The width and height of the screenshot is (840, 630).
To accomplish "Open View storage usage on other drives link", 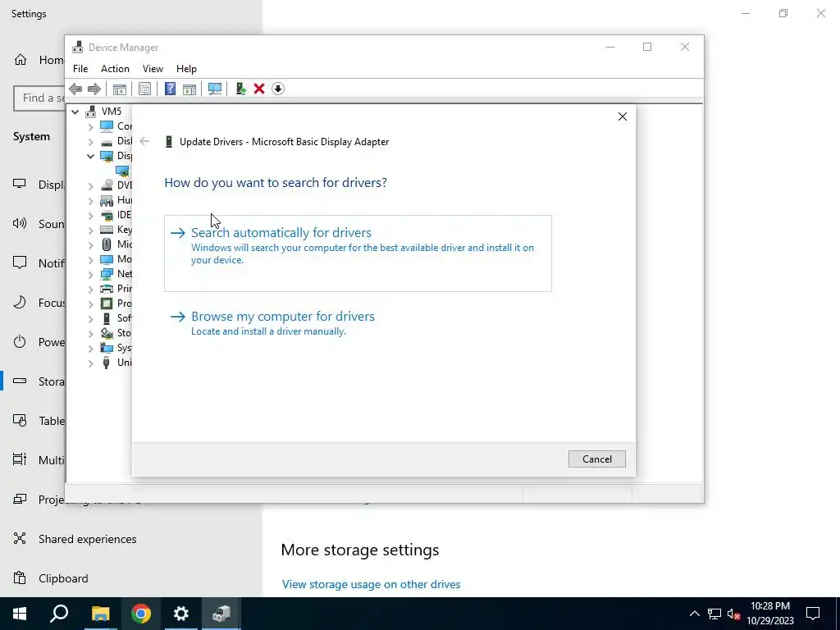I will click(x=371, y=584).
